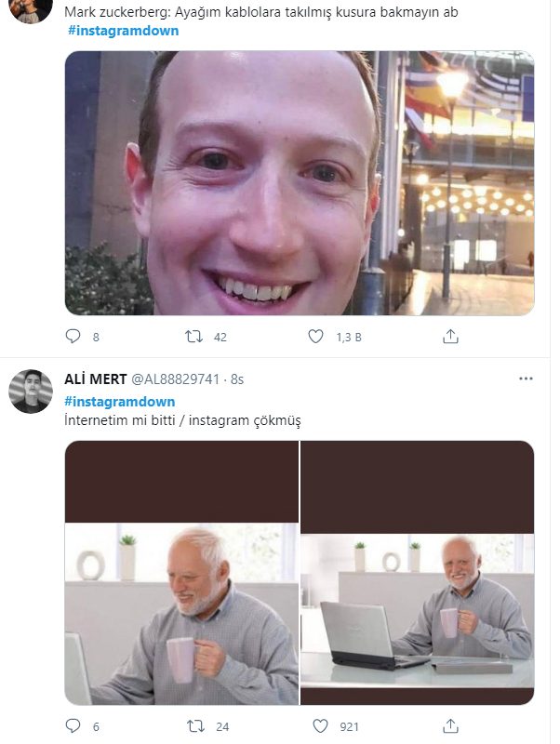The width and height of the screenshot is (560, 744).
Task: Share ALİ MERT's tweet
Action: point(450,725)
